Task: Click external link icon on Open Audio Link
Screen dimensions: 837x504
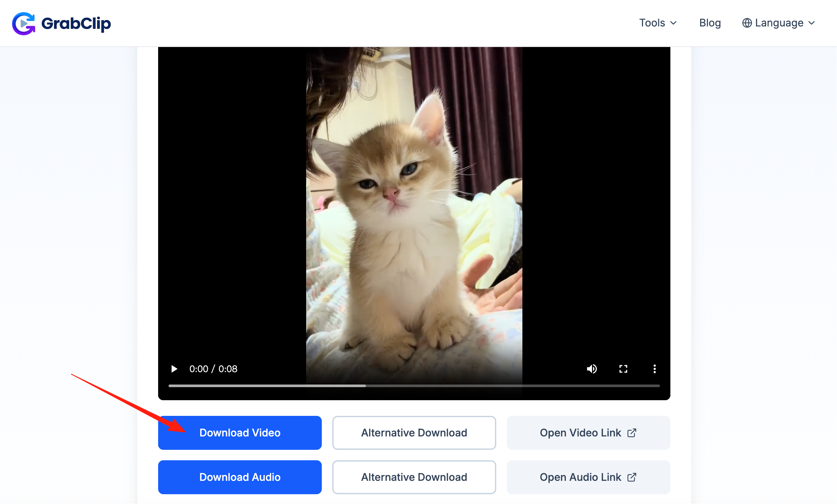Action: (632, 478)
